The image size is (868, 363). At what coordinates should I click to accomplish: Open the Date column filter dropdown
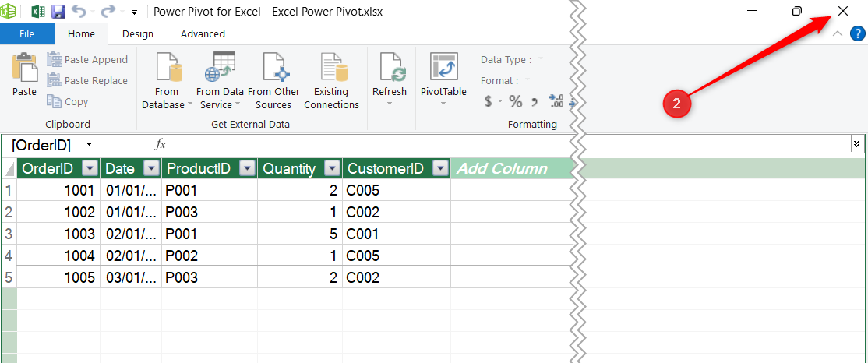[151, 168]
